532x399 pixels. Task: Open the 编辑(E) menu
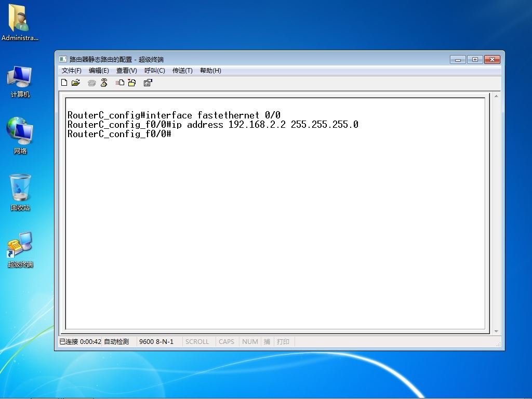(x=99, y=71)
